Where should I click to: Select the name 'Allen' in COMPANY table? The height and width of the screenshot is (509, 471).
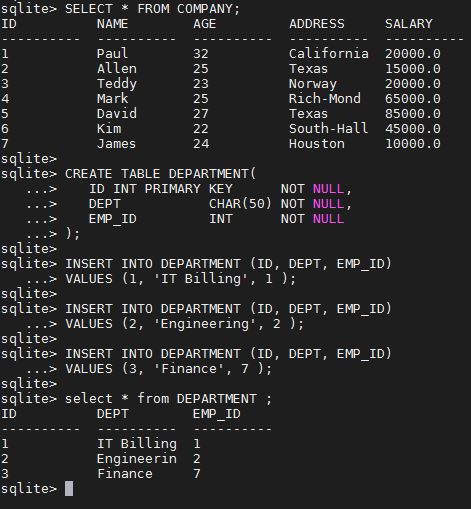[117, 69]
